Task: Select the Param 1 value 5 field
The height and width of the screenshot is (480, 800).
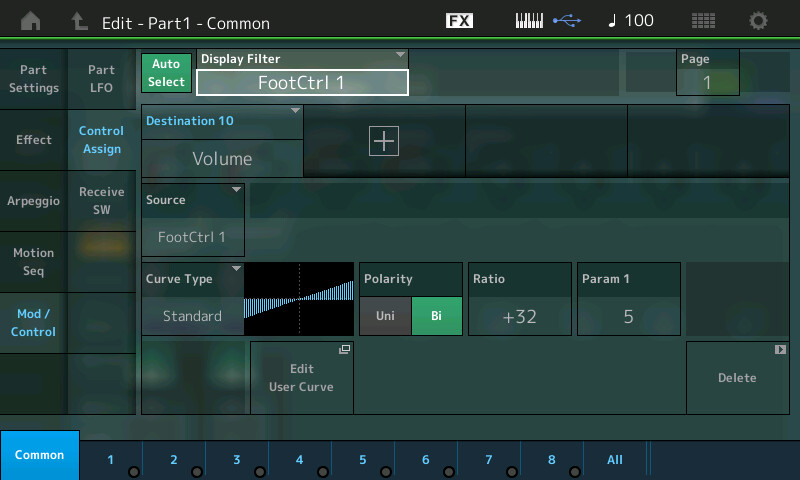Action: pyautogui.click(x=629, y=316)
